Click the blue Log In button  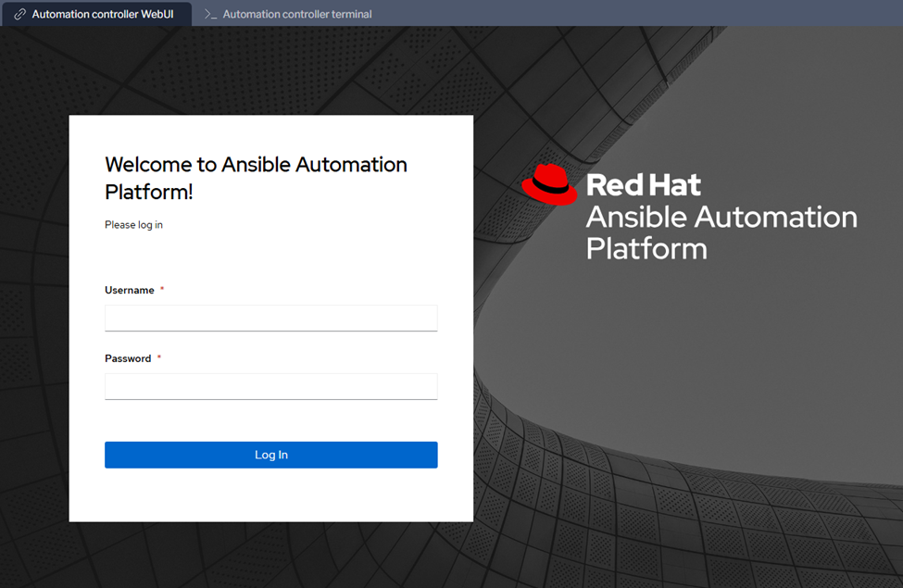[271, 455]
